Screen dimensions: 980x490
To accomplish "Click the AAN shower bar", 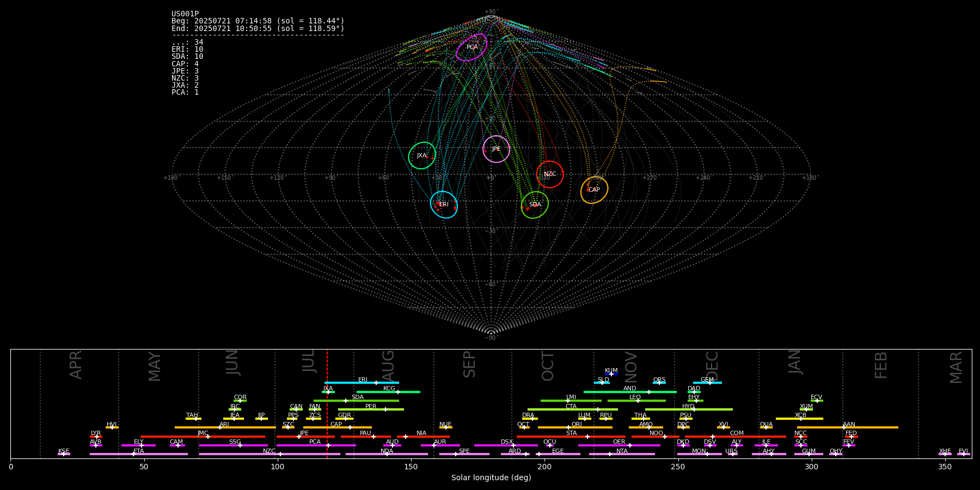I will [x=848, y=427].
